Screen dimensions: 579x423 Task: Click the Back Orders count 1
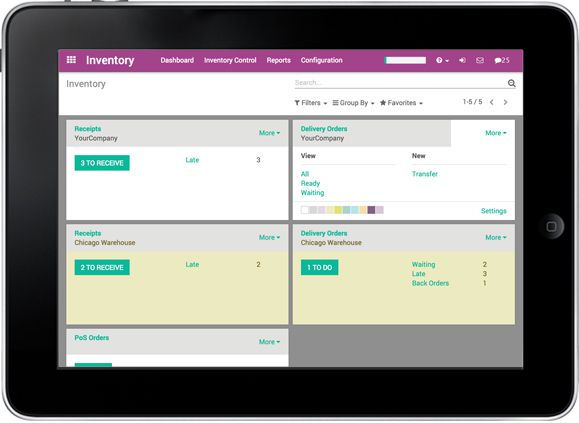point(484,283)
